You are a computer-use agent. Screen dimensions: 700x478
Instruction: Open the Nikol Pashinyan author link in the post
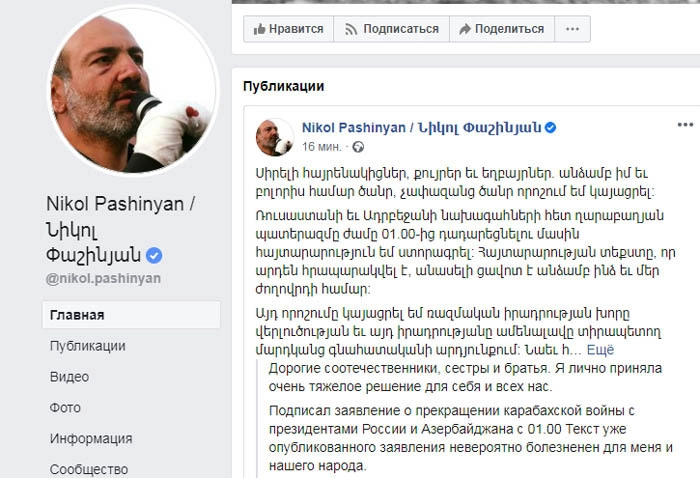(x=421, y=128)
